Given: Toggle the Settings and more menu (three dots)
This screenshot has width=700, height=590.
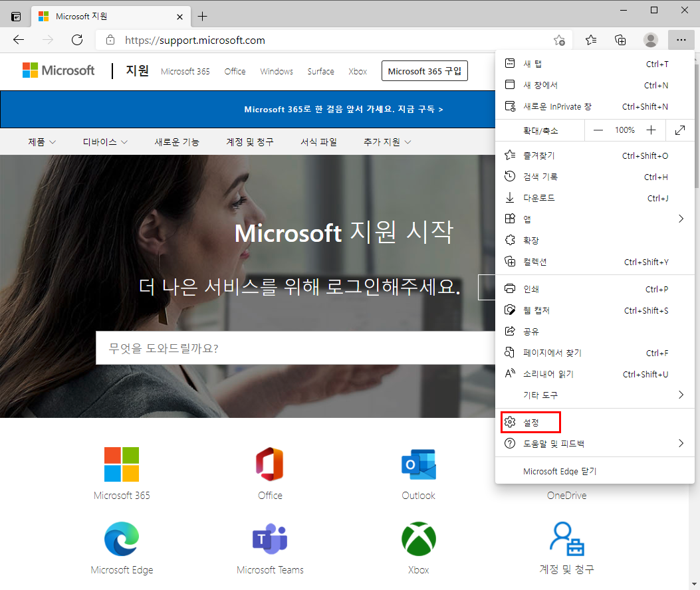Looking at the screenshot, I should click(681, 40).
